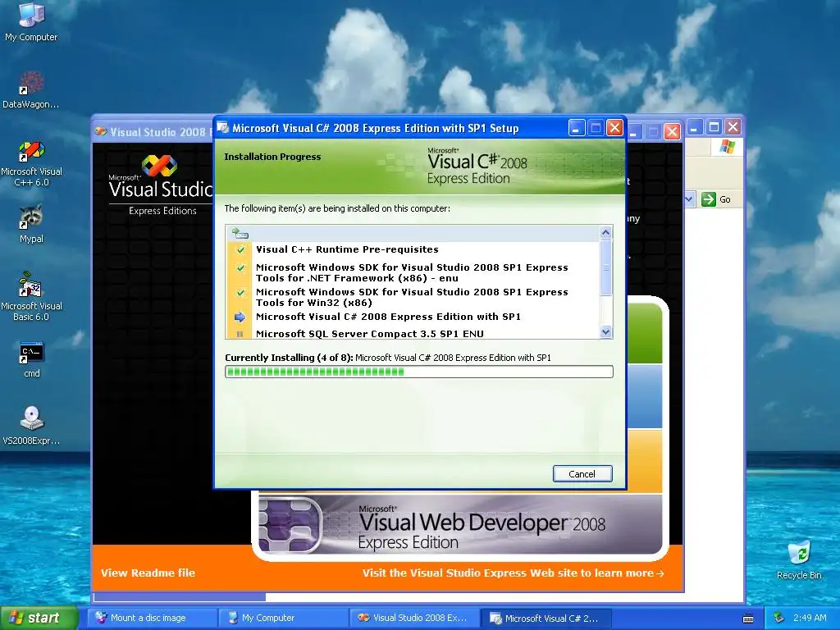Open VS2008Expr disc image icon
The width and height of the screenshot is (840, 630).
click(31, 426)
